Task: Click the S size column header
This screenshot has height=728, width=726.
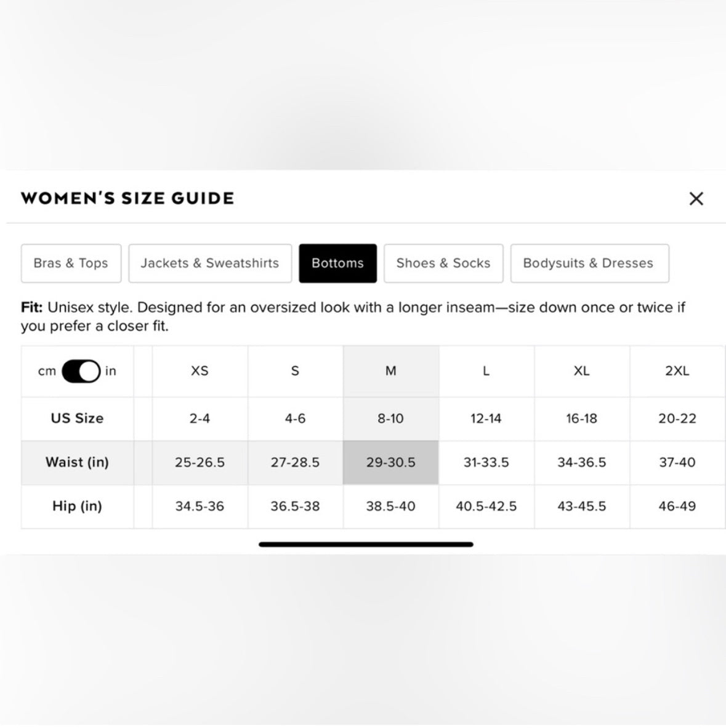Action: (x=295, y=371)
